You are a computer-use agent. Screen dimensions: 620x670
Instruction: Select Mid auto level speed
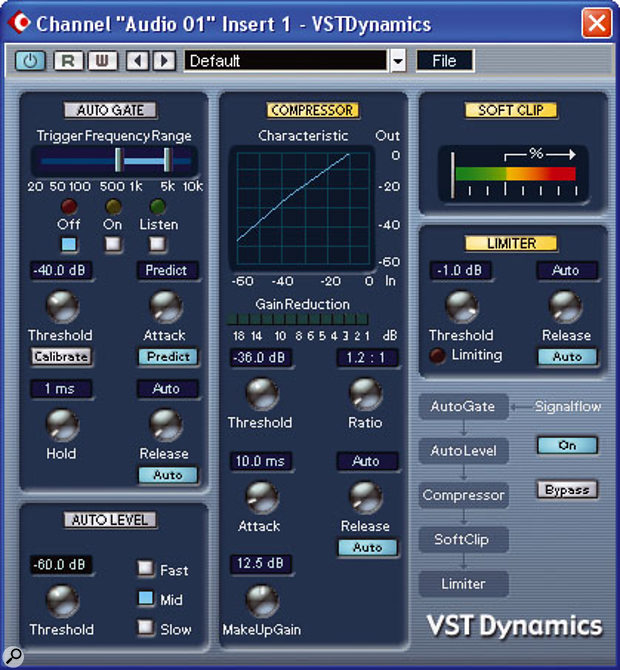pyautogui.click(x=146, y=597)
